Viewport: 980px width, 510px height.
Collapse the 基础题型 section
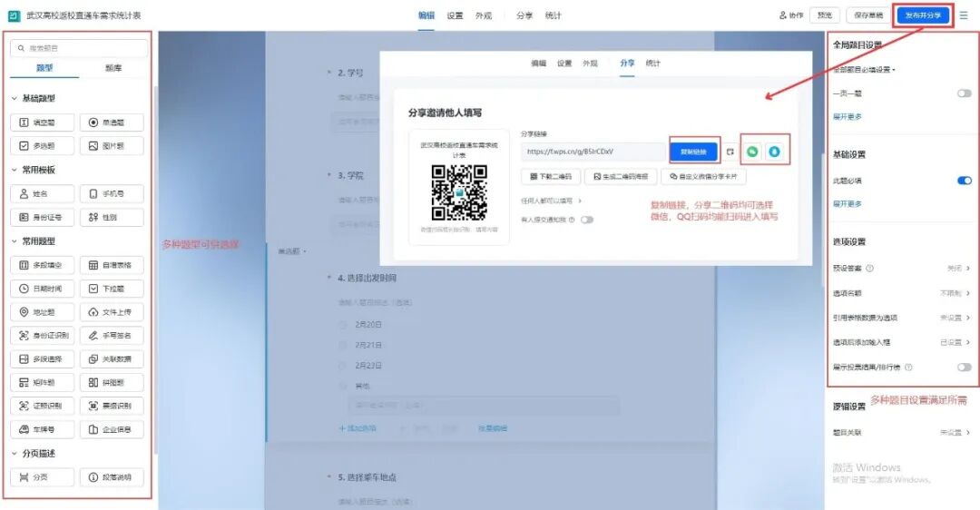[x=15, y=98]
